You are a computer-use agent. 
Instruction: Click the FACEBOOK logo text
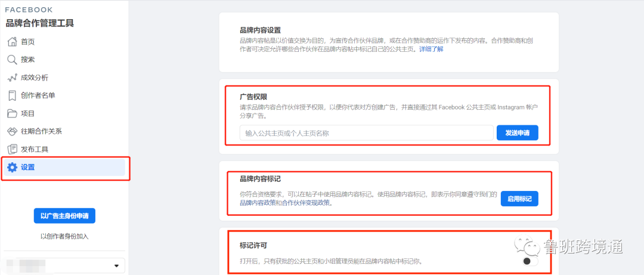(29, 10)
